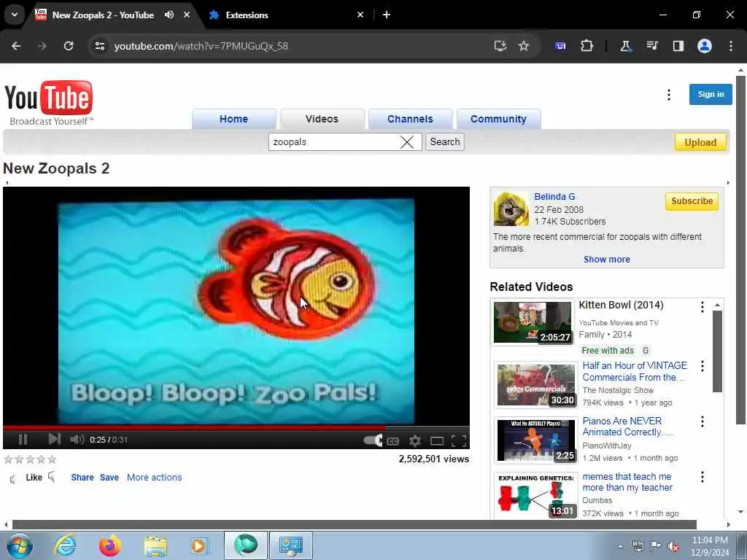Go back with browser back arrow

(x=16, y=46)
